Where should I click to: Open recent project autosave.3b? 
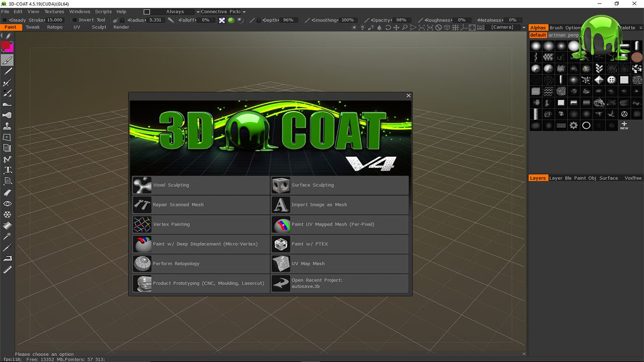click(x=340, y=283)
